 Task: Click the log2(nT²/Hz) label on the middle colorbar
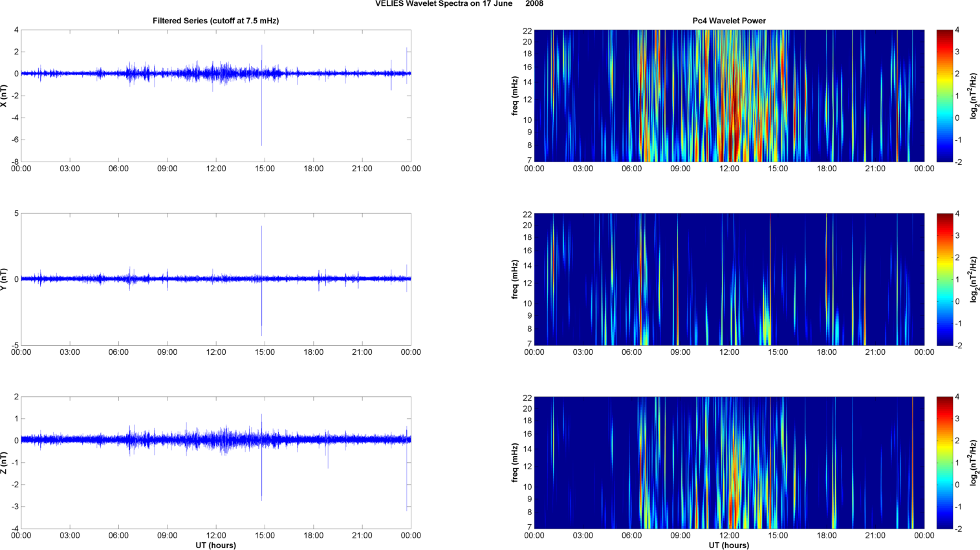974,279
